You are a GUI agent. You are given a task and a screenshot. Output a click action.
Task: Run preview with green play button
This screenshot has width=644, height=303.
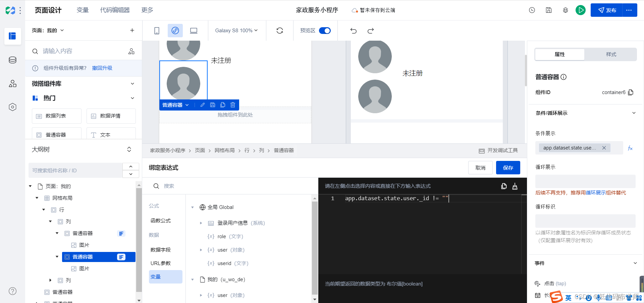pos(581,10)
